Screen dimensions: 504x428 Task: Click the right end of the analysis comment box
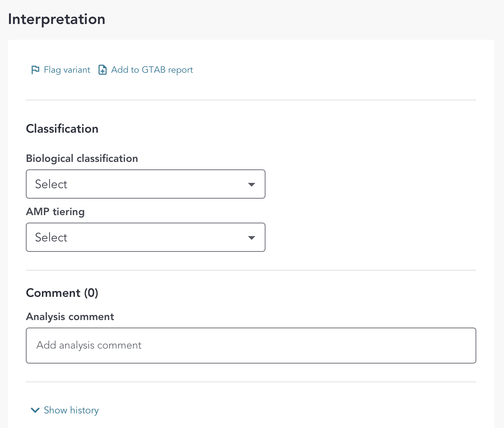pos(464,346)
